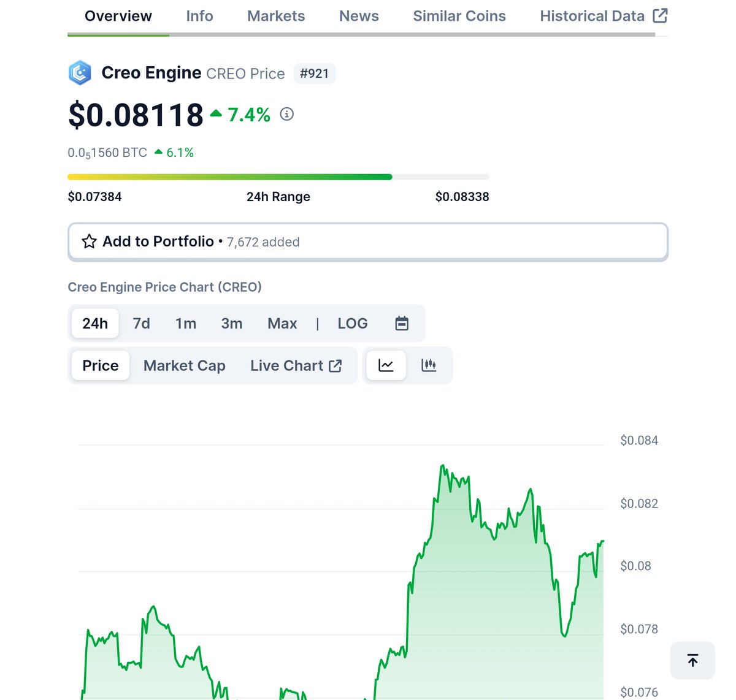Viewport: 736px width, 700px height.
Task: Open Live Chart link
Action: point(296,366)
